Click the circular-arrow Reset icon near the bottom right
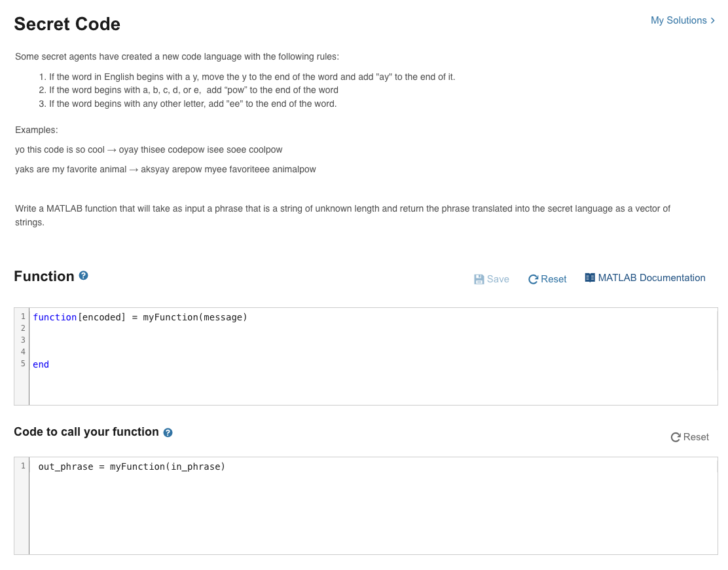The image size is (728, 570). [675, 437]
